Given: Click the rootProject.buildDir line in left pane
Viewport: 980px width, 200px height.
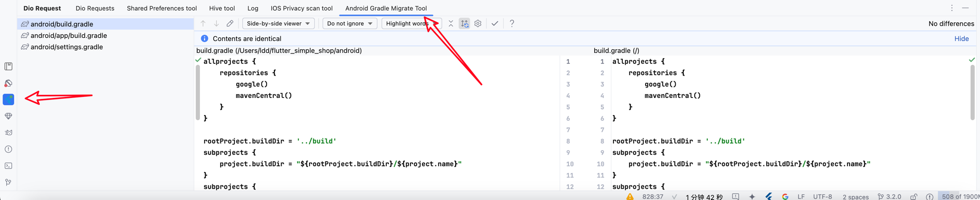Looking at the screenshot, I should [270, 141].
